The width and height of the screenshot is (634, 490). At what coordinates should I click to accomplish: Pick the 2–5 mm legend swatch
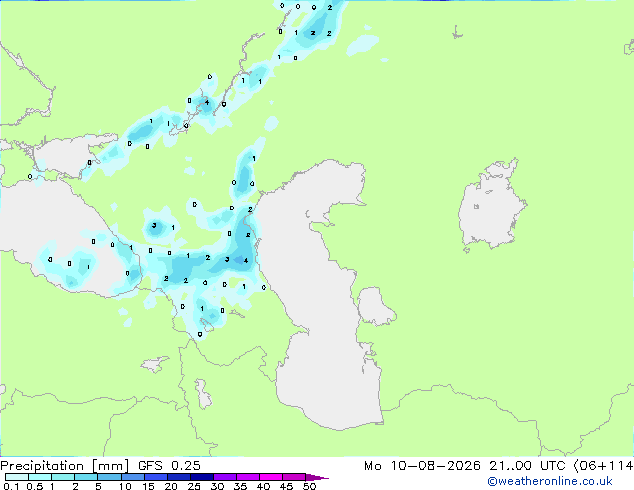tap(86, 477)
